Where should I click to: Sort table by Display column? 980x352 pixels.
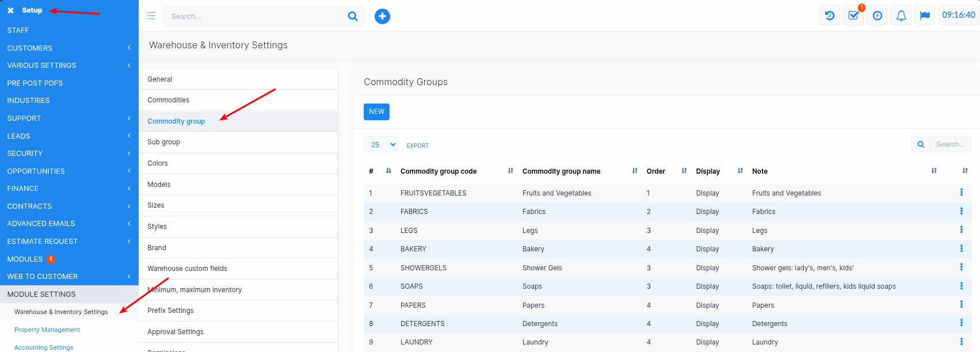pyautogui.click(x=708, y=171)
